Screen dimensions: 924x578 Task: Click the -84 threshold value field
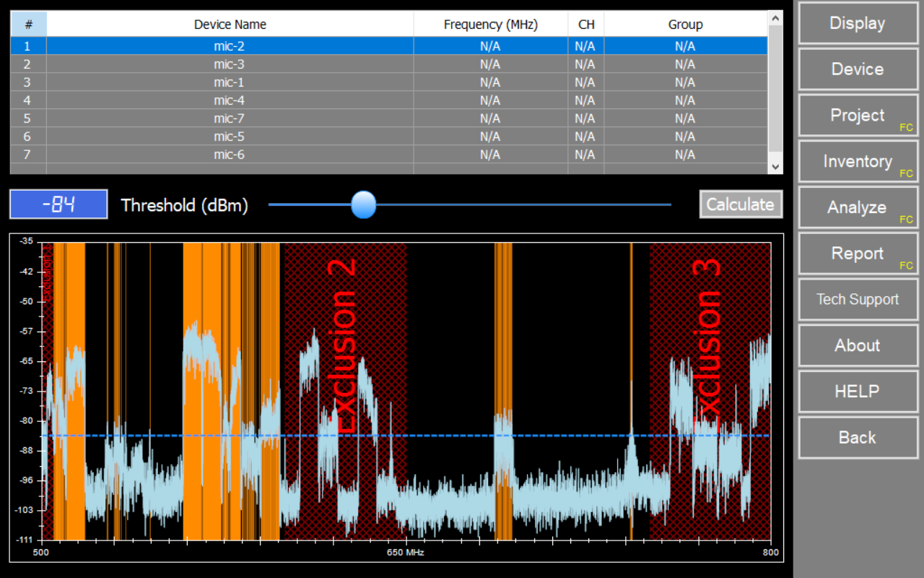58,204
